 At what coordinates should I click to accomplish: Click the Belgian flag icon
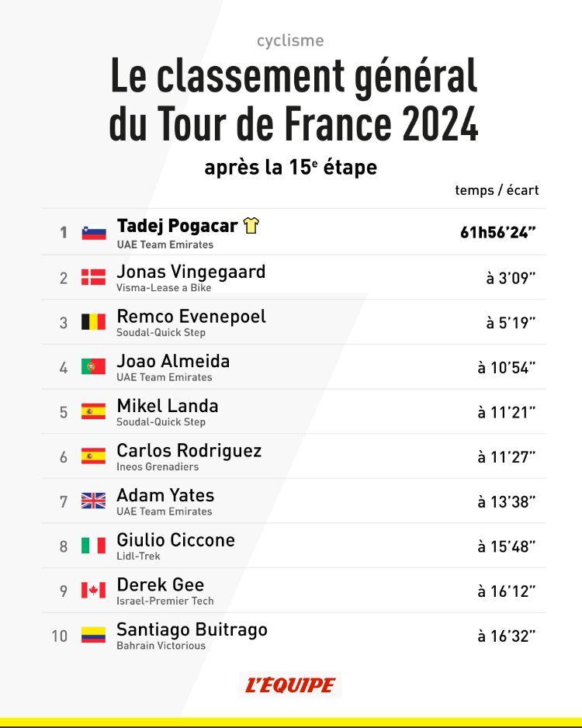(x=94, y=322)
